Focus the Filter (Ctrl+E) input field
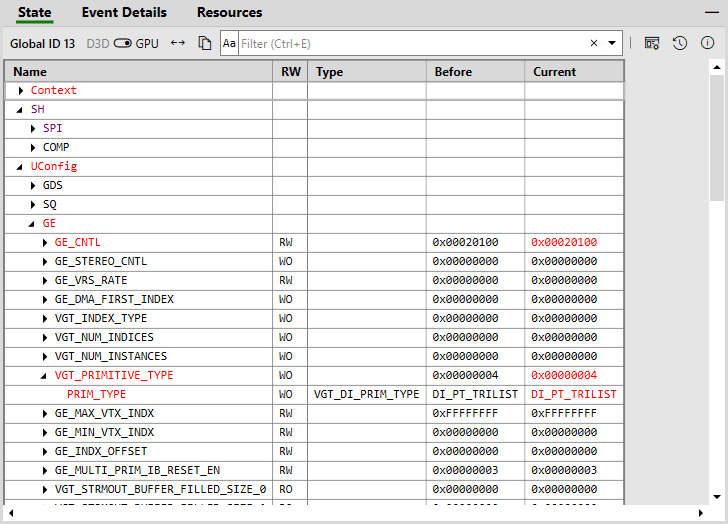 pos(411,43)
